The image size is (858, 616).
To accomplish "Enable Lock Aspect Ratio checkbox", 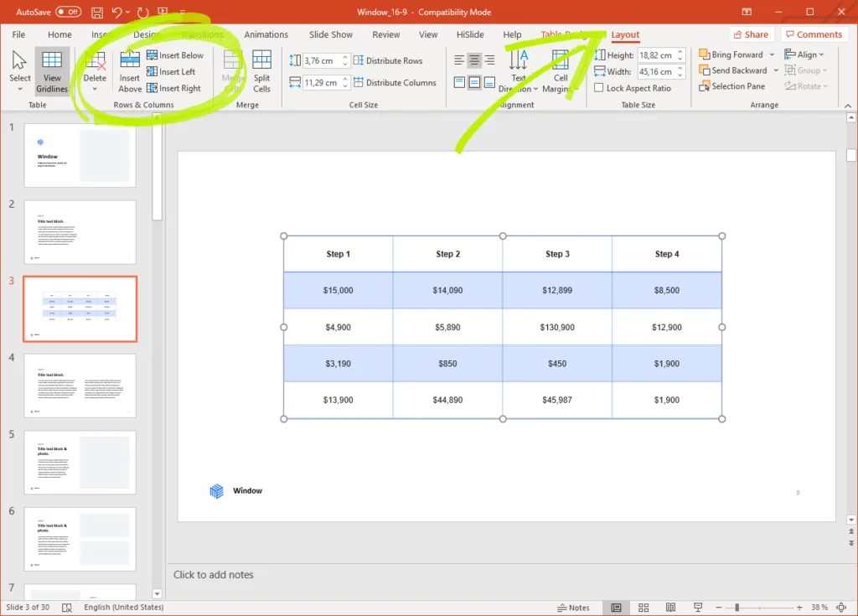I will coord(599,88).
